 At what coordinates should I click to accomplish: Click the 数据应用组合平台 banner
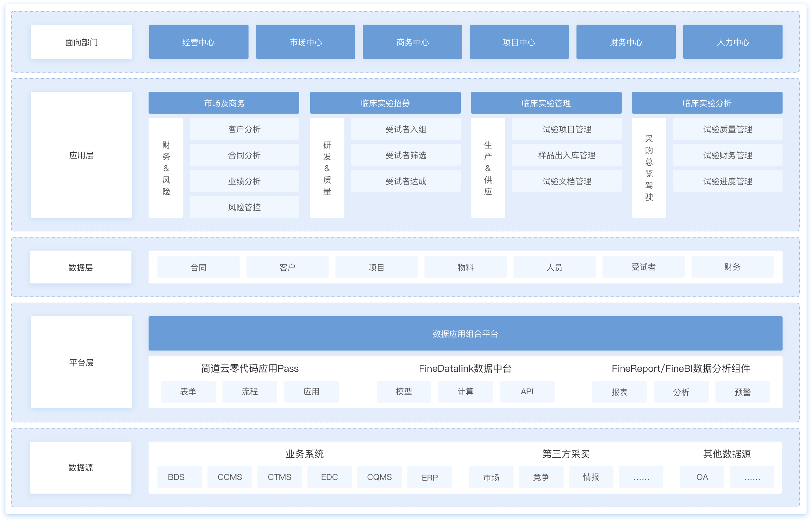465,333
